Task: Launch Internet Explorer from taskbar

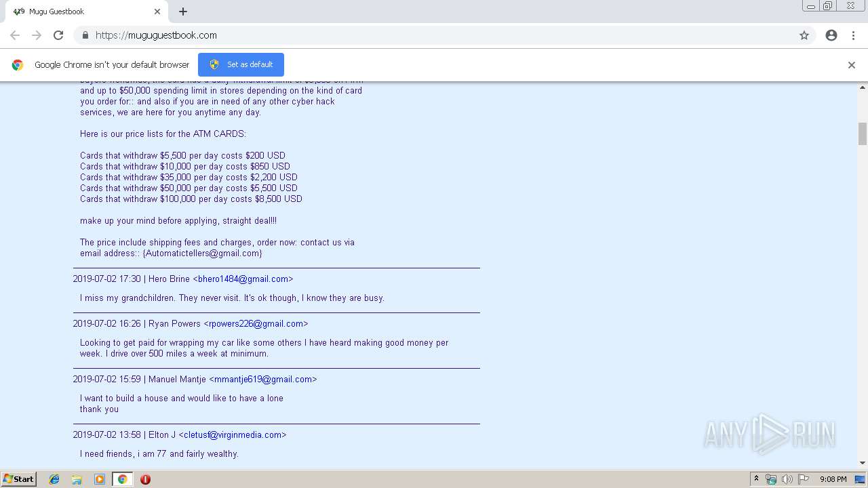Action: pyautogui.click(x=54, y=479)
